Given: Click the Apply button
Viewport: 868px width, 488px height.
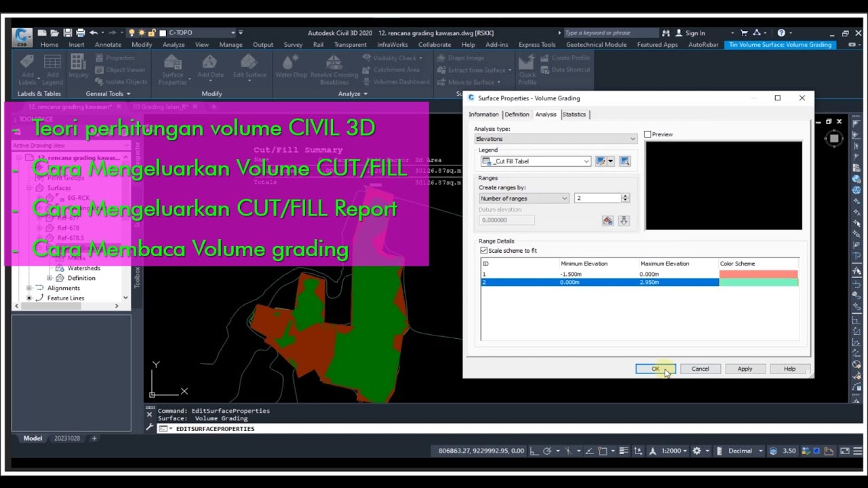Looking at the screenshot, I should [745, 369].
